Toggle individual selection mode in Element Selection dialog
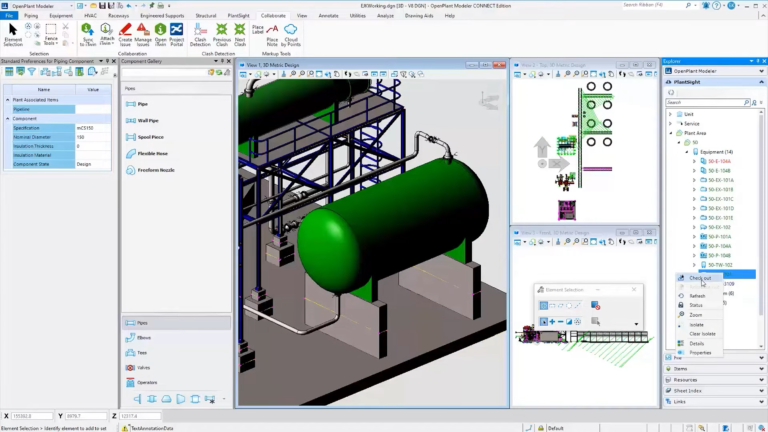 point(544,306)
